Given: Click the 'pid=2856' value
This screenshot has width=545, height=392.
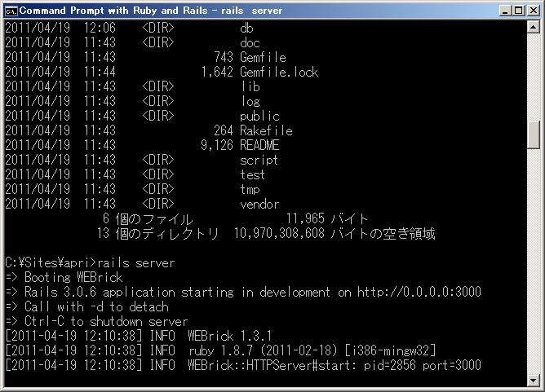Looking at the screenshot, I should [390, 365].
